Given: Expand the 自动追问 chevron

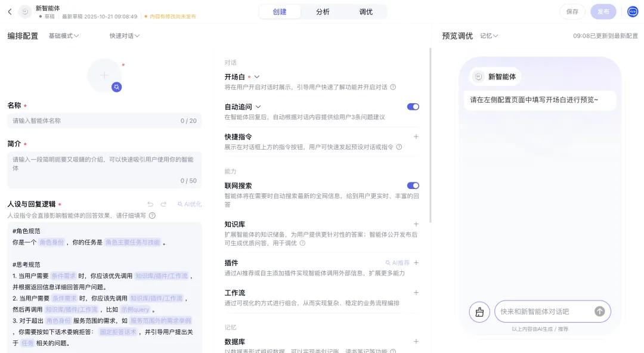Looking at the screenshot, I should [258, 107].
